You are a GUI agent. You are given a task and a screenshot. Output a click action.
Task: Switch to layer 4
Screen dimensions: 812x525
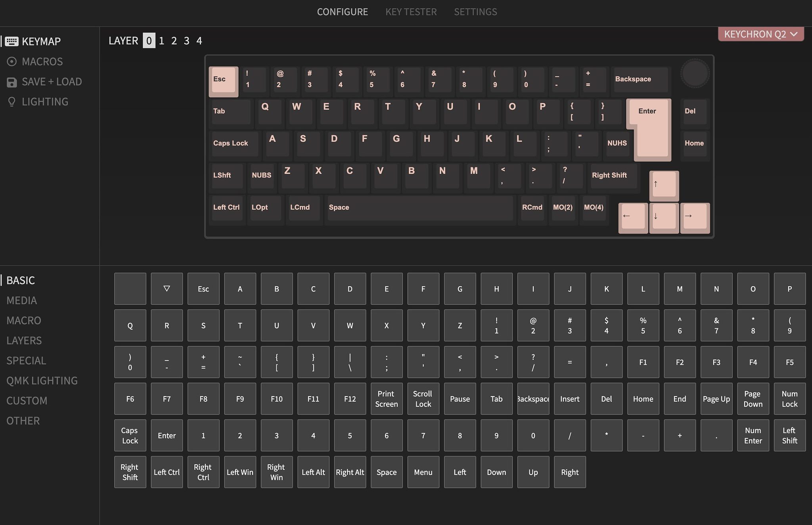[x=199, y=40]
